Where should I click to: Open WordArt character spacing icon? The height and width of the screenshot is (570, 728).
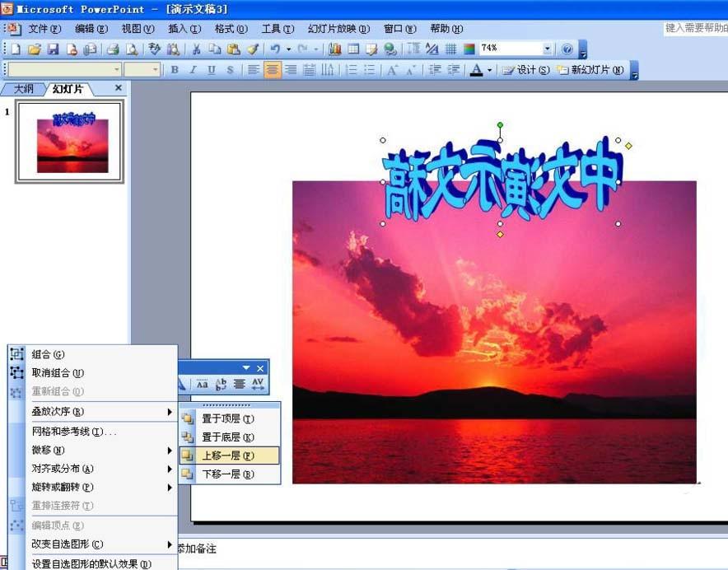258,384
